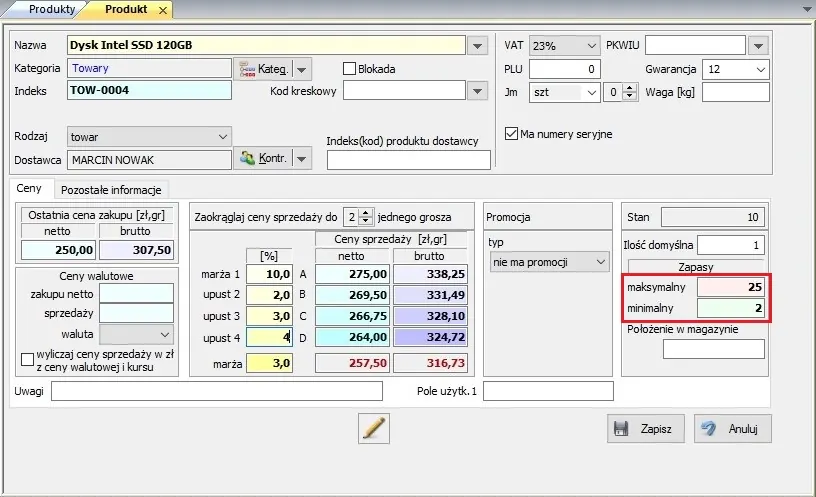The image size is (816, 497).
Task: Click the Pole użytk. 1 field
Action: (x=549, y=391)
